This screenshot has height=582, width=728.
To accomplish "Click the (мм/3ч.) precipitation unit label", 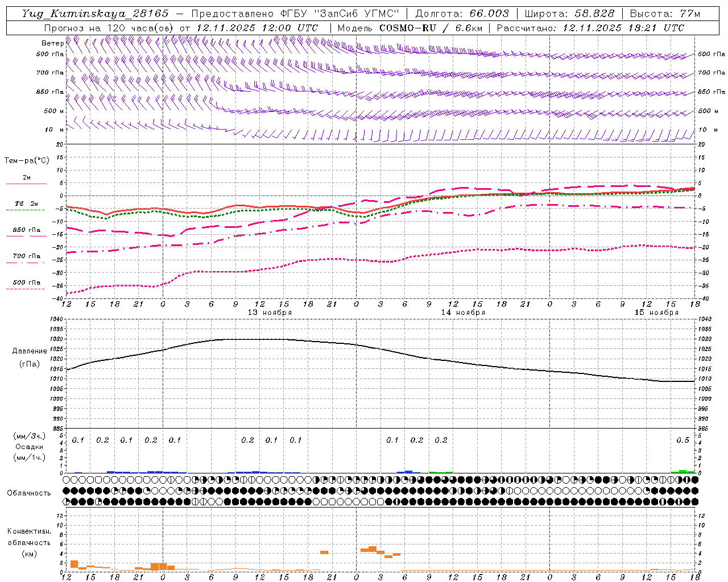I will (30, 436).
